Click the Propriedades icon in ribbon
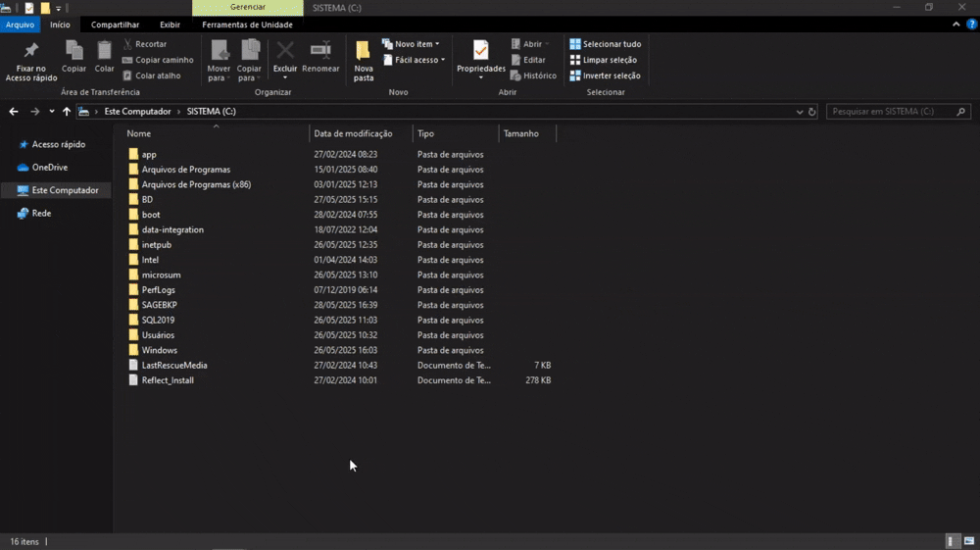 pos(480,51)
